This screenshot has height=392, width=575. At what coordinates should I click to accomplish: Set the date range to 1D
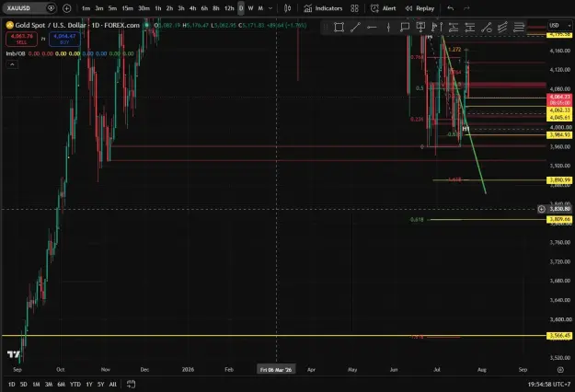(12, 385)
